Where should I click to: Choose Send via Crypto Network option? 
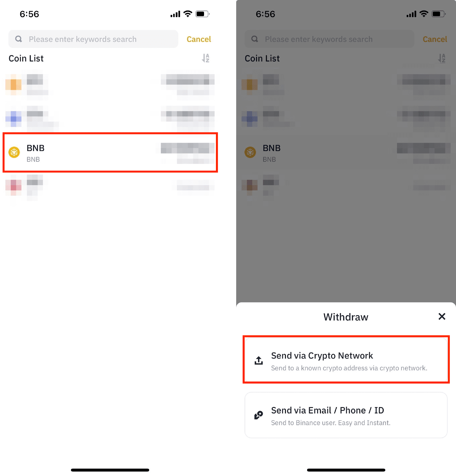pyautogui.click(x=346, y=360)
